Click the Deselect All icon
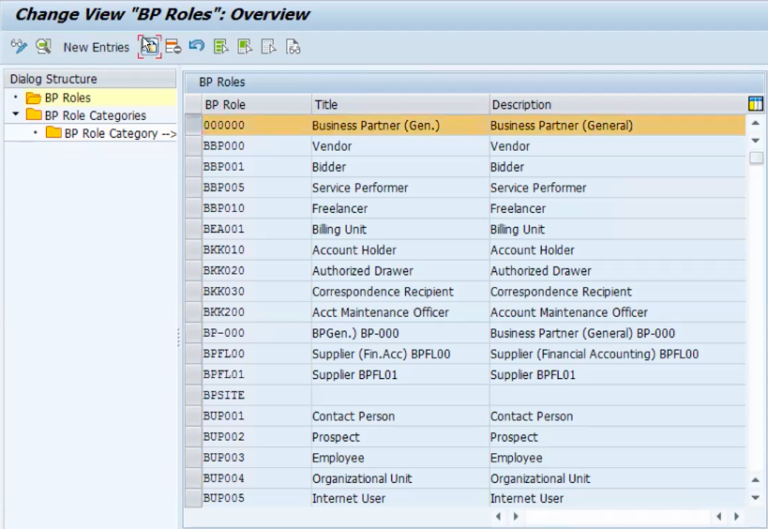 [269, 47]
